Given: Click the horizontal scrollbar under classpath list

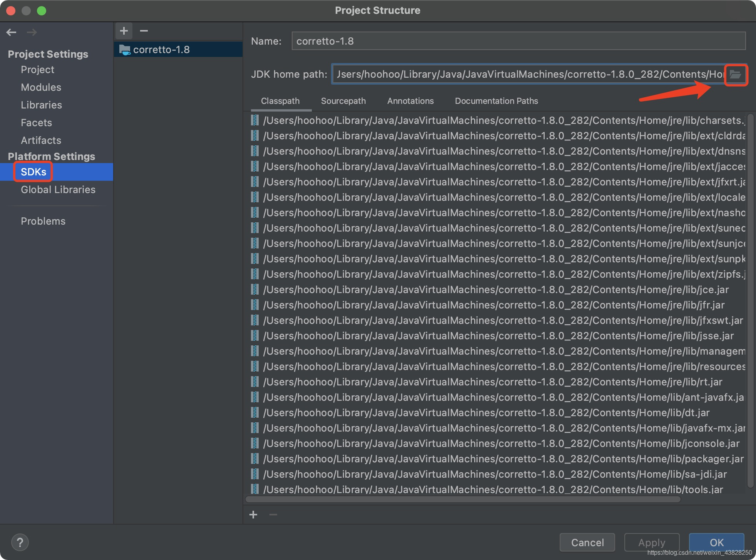Looking at the screenshot, I should click(463, 499).
